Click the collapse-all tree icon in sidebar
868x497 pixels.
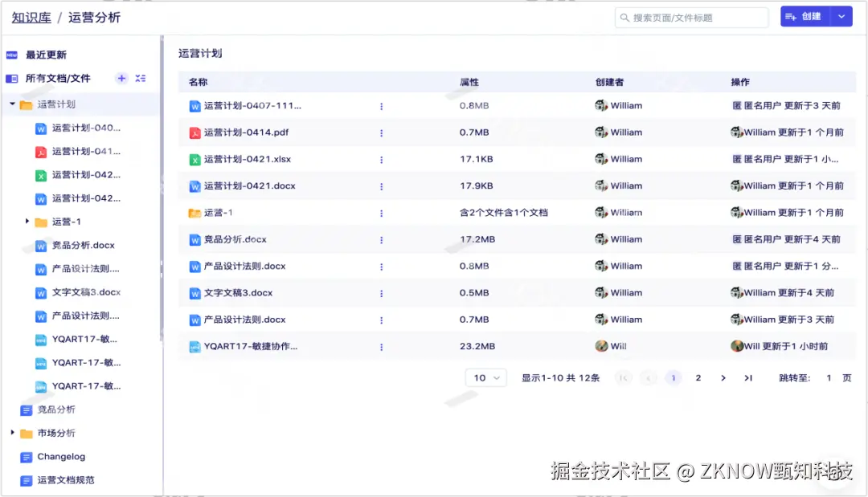pos(141,79)
